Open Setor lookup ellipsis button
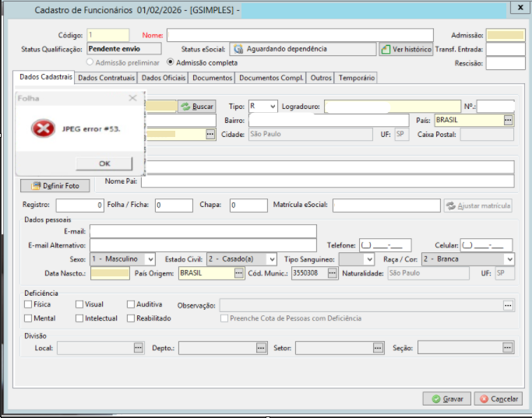Image resolution: width=532 pixels, height=418 pixels. pos(378,348)
